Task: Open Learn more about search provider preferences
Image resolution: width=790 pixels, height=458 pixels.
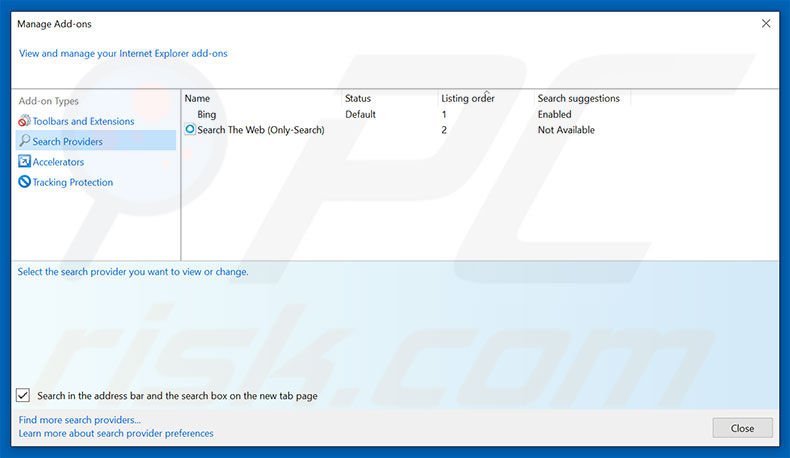Action: (x=116, y=433)
